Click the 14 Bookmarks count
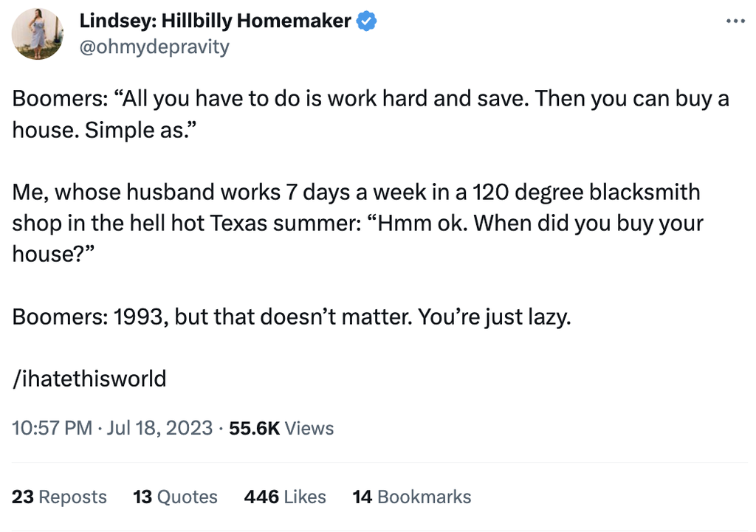The height and width of the screenshot is (532, 756). pyautogui.click(x=412, y=497)
